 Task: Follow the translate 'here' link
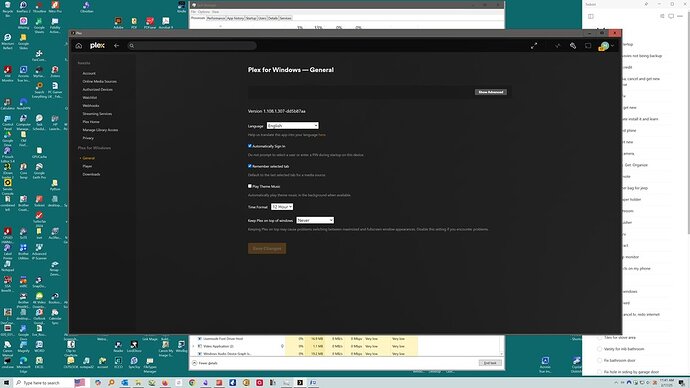tap(322, 135)
